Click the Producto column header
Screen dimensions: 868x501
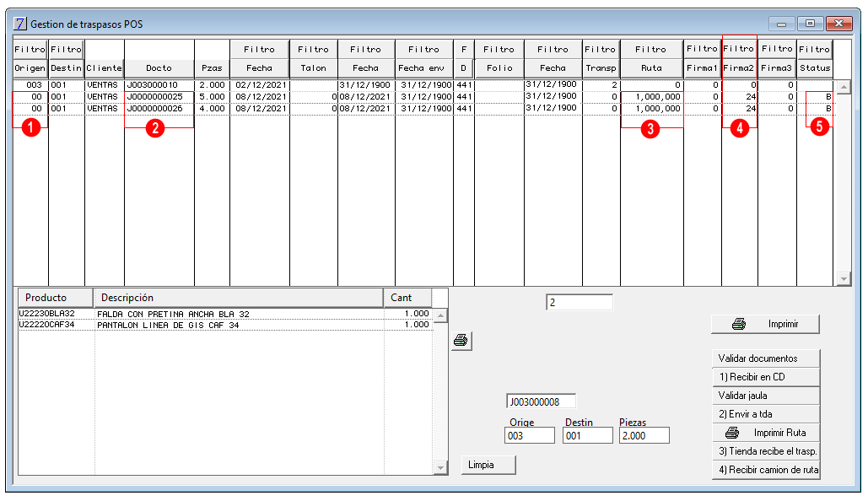point(56,298)
